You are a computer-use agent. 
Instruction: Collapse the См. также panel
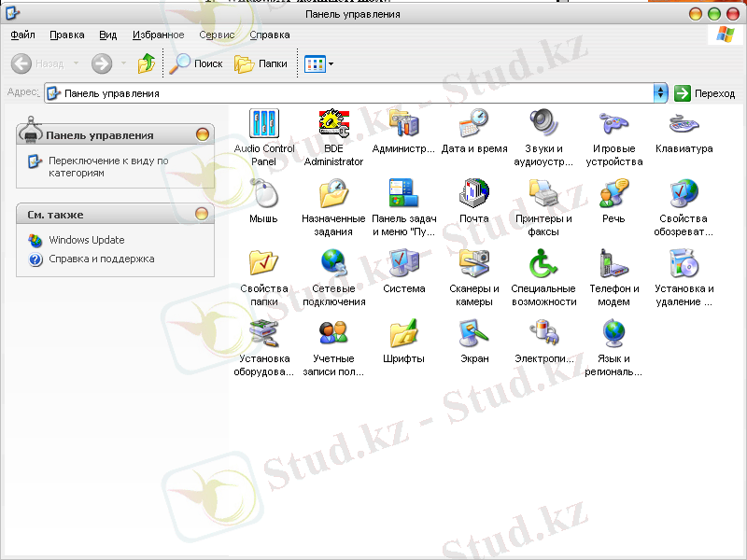point(202,214)
